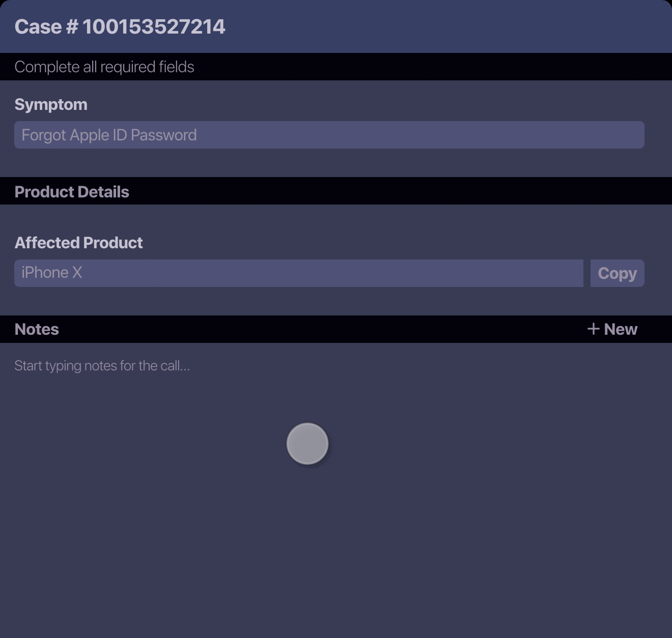
Task: Select the 'Case # 100153527214' title text
Action: (x=120, y=26)
